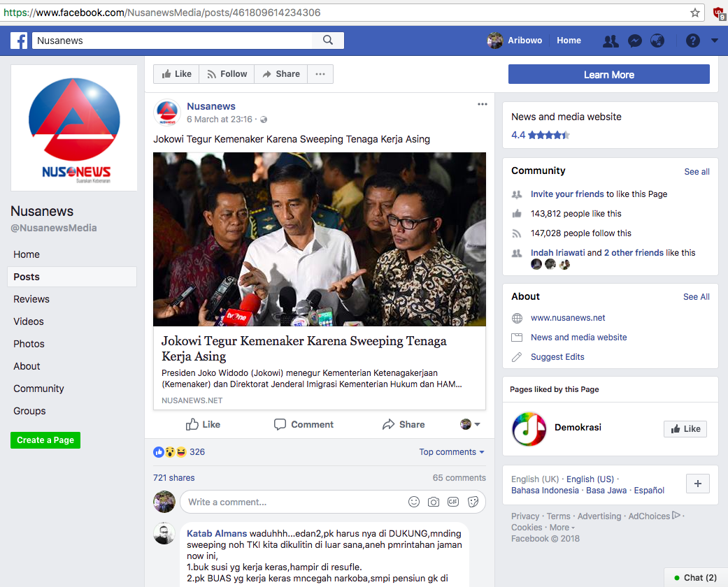Click the green Create a Page button
Viewport: 728px width, 587px height.
[45, 440]
